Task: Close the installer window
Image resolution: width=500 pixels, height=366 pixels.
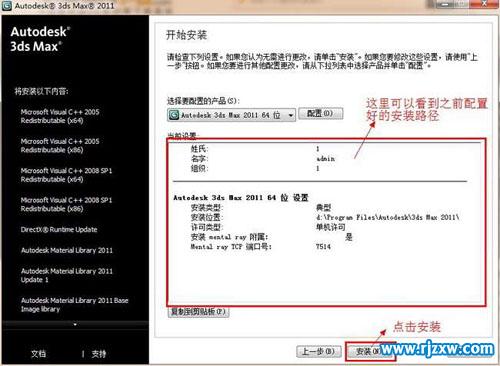Action: tap(484, 4)
